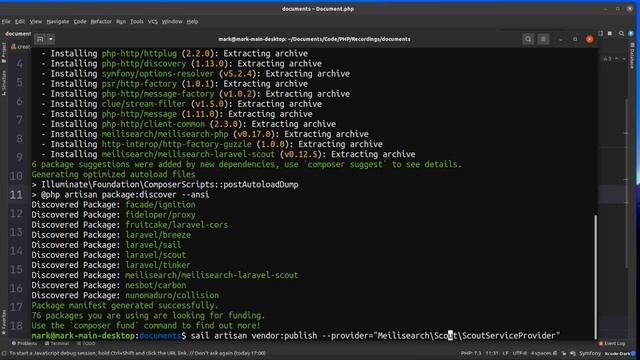Open the File menu in PhpStorm
The image size is (640, 360).
[x=6, y=22]
